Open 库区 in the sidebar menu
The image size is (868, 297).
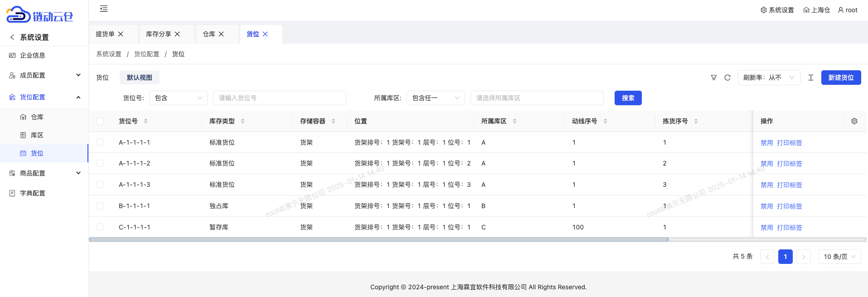37,135
